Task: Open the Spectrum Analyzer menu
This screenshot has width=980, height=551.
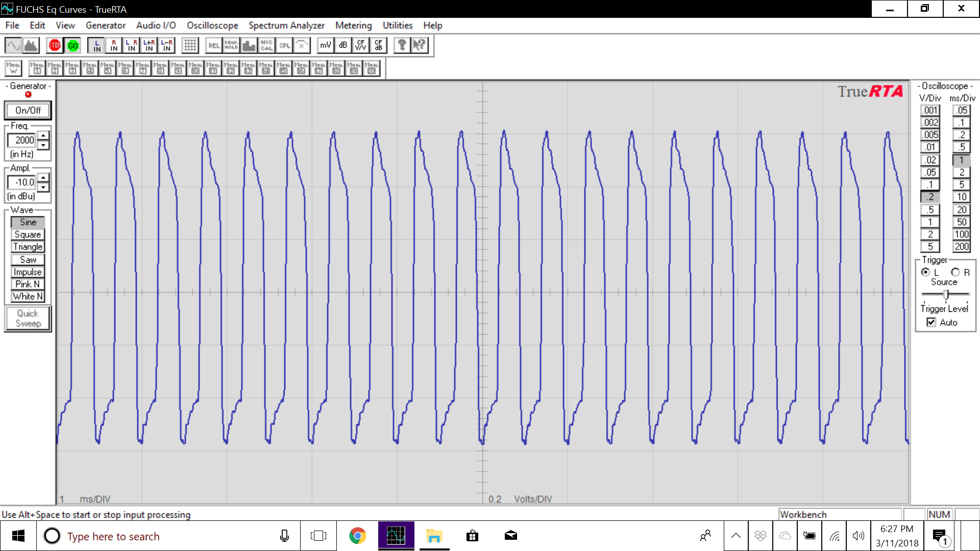Action: click(x=286, y=26)
